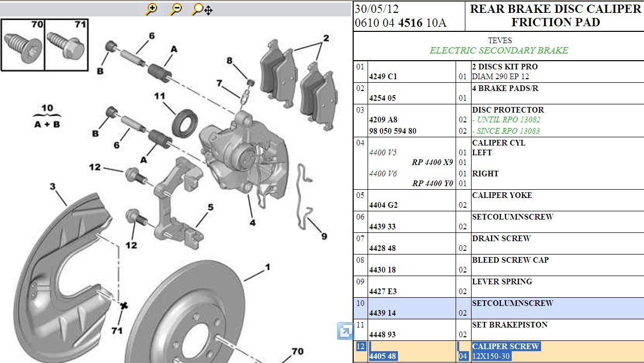The image size is (644, 363).
Task: Click part number 98 050 594 80
Action: tap(393, 131)
